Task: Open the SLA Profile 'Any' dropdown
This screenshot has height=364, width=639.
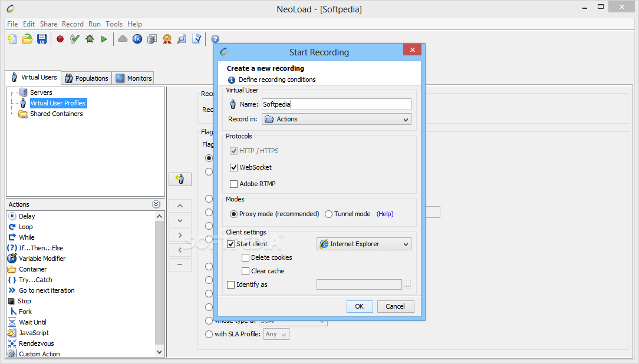Action: click(276, 335)
